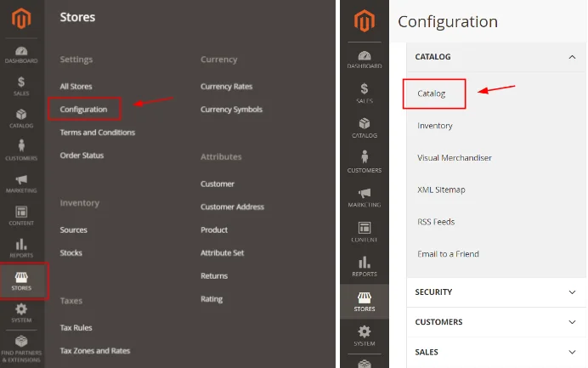Open Currency Rates link in the Stores menu
Screen dimensions: 588x368
pyautogui.click(x=226, y=87)
